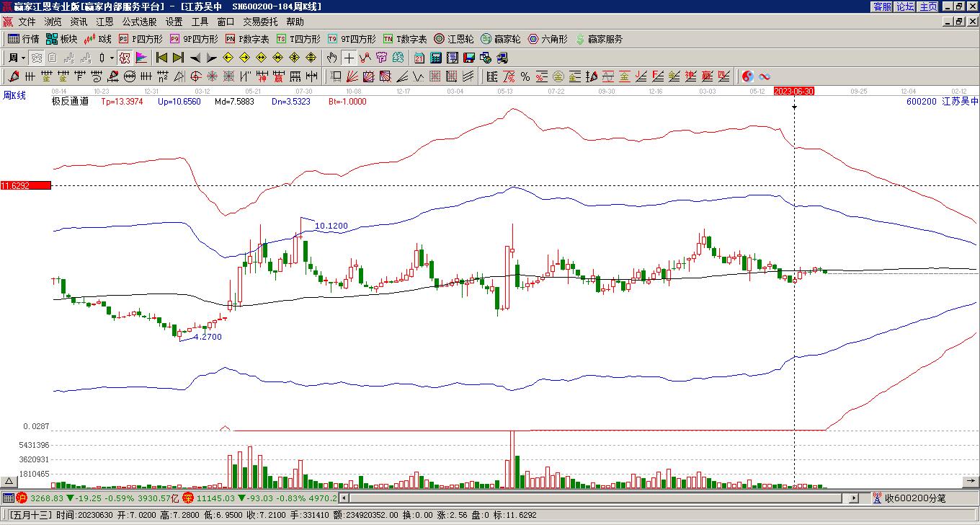Open the 公式选股 menu
980x525 pixels.
139,22
